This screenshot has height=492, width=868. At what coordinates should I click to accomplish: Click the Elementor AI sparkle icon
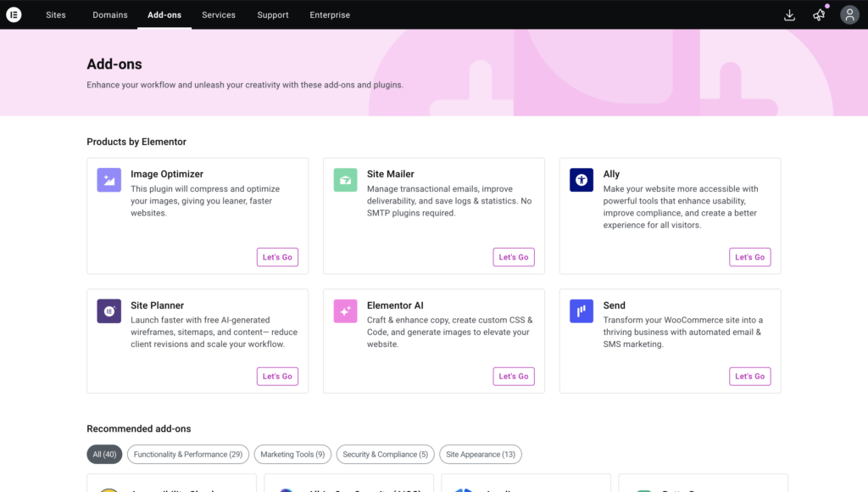point(345,311)
